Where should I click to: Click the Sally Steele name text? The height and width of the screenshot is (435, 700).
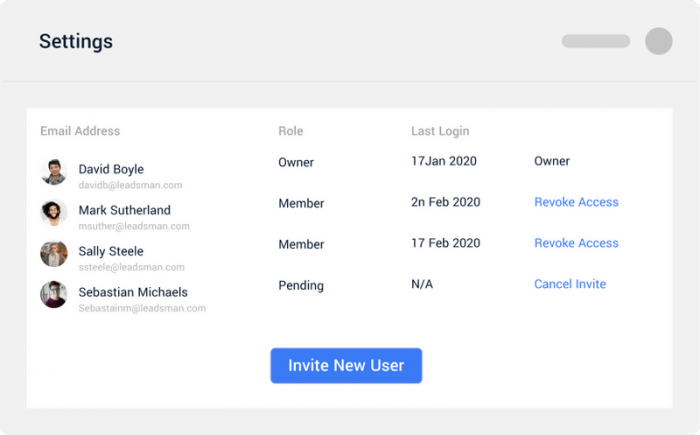111,251
